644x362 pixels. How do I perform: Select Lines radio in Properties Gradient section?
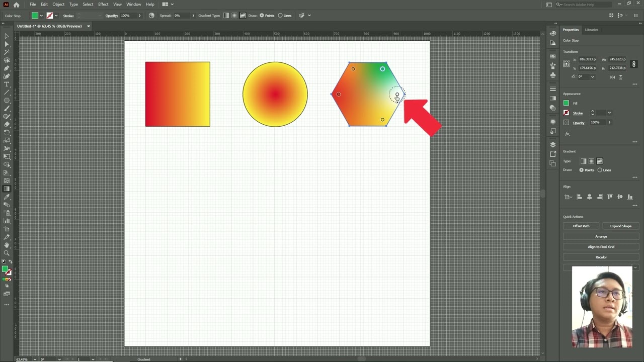[x=604, y=170]
